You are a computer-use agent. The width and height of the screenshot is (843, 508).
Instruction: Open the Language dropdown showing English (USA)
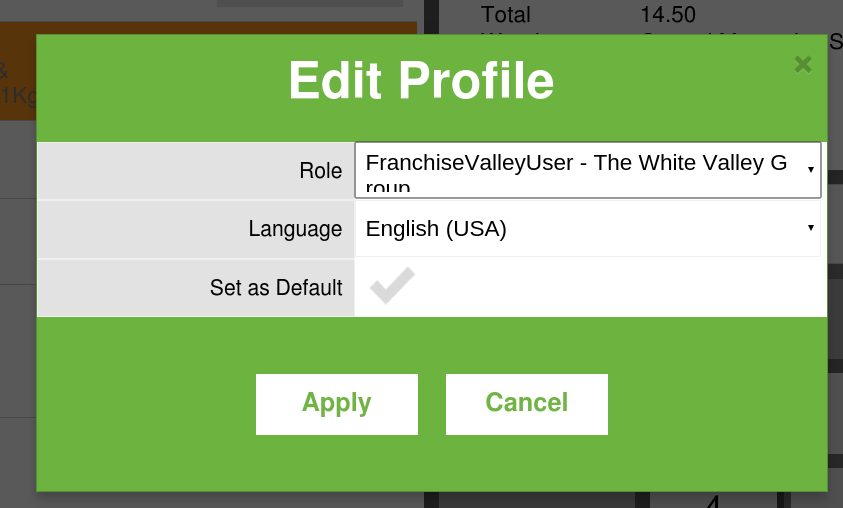coord(580,229)
